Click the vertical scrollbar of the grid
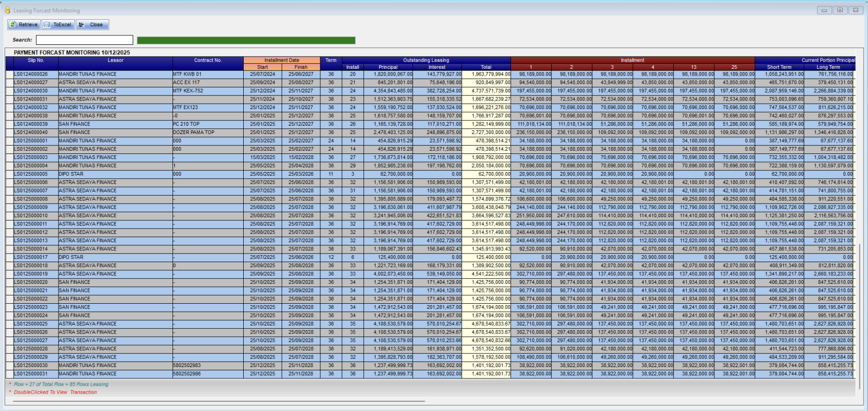The height and width of the screenshot is (411, 868). 859,316
